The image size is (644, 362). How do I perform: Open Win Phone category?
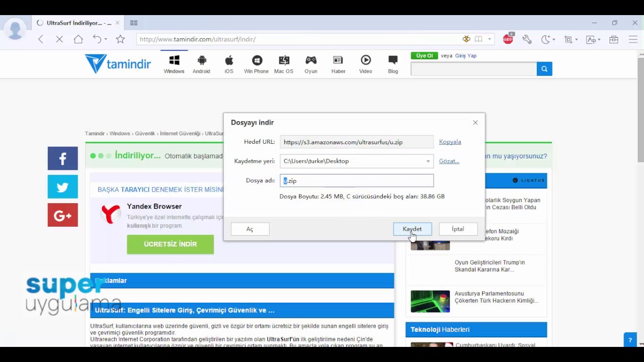[257, 64]
